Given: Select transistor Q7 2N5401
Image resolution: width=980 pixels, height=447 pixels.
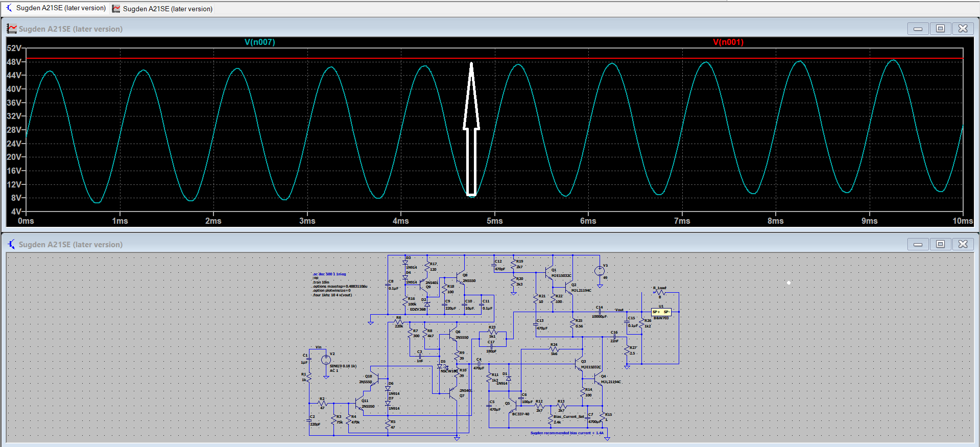Looking at the screenshot, I should pos(452,393).
